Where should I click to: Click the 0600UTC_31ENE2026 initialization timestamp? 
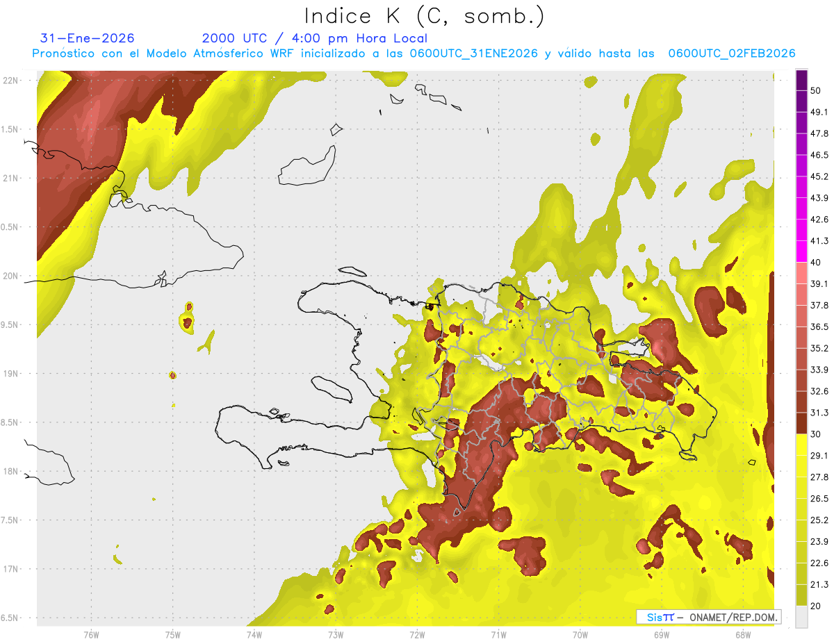(x=474, y=53)
